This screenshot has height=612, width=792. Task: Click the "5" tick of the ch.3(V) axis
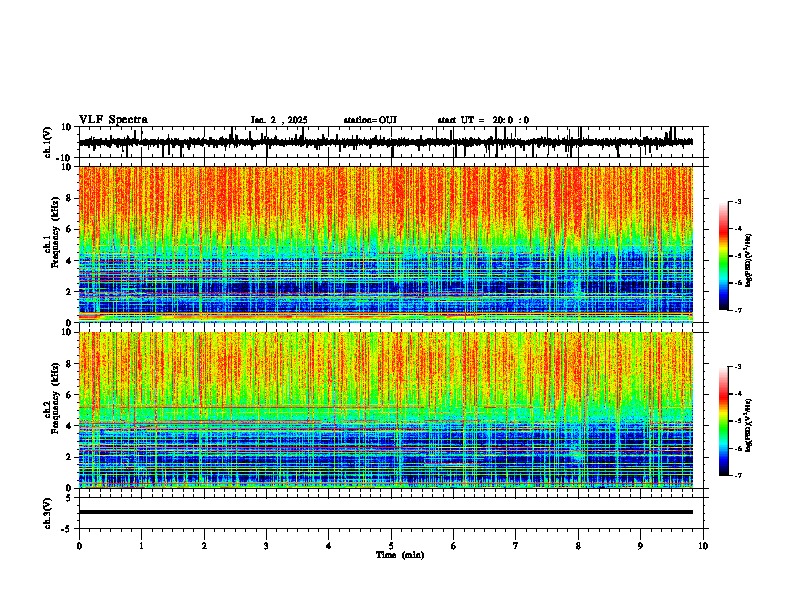tap(69, 498)
